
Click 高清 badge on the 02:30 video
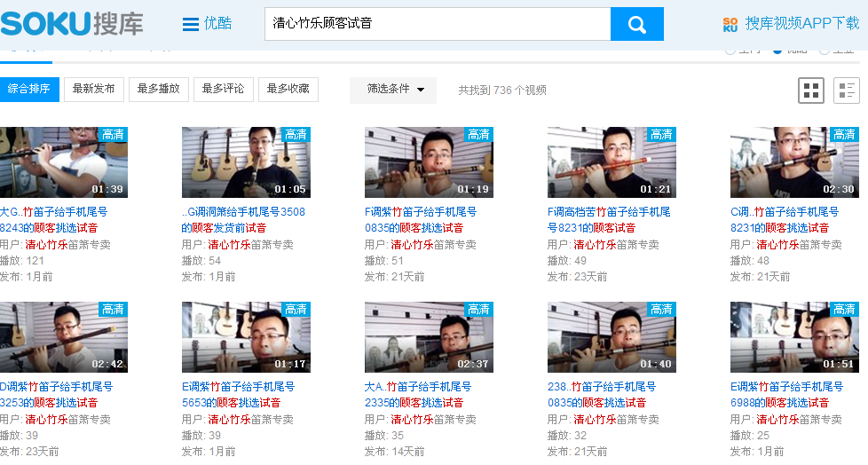point(844,134)
